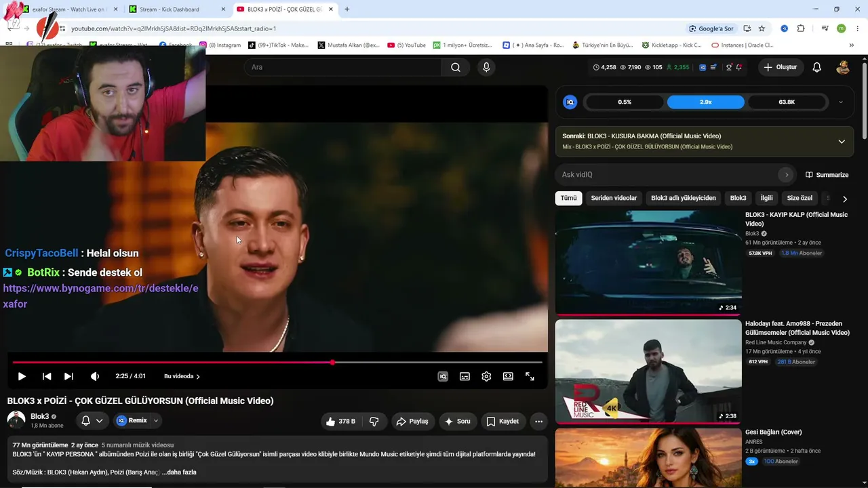Open the vidIQ list icon in stats bar
The width and height of the screenshot is (868, 488).
713,67
